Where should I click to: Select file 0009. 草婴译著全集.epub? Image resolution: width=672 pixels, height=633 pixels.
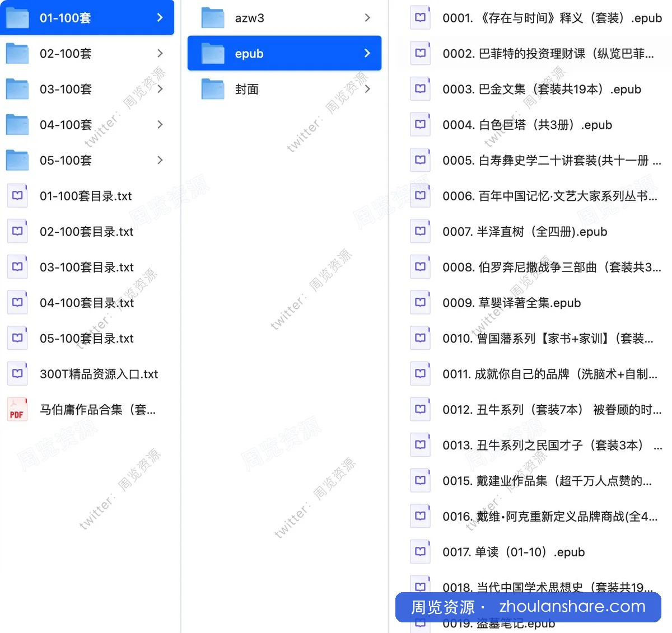click(x=512, y=303)
